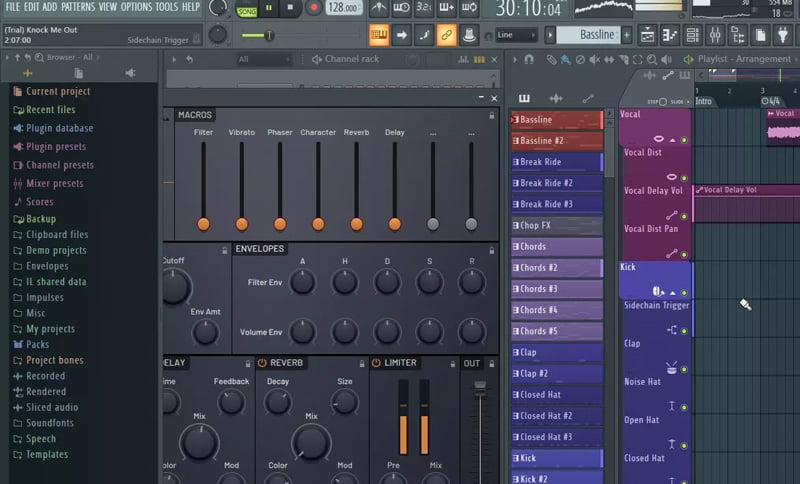The image size is (800, 484).
Task: Open the plugin picker plug icon
Action: pos(783,35)
